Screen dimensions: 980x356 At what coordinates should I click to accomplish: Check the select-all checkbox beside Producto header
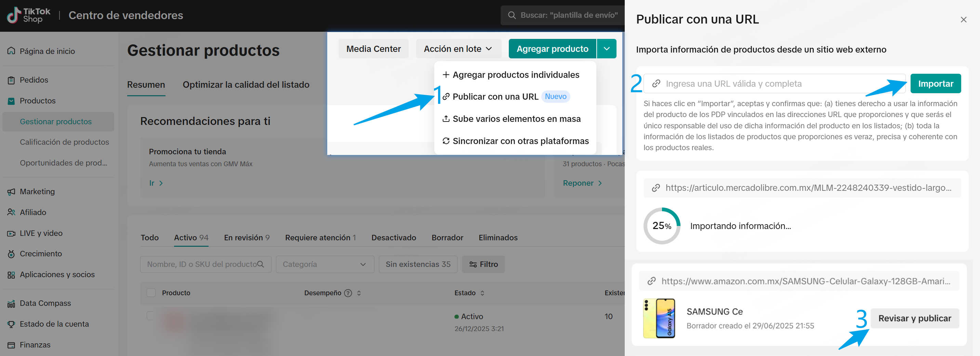pyautogui.click(x=151, y=293)
